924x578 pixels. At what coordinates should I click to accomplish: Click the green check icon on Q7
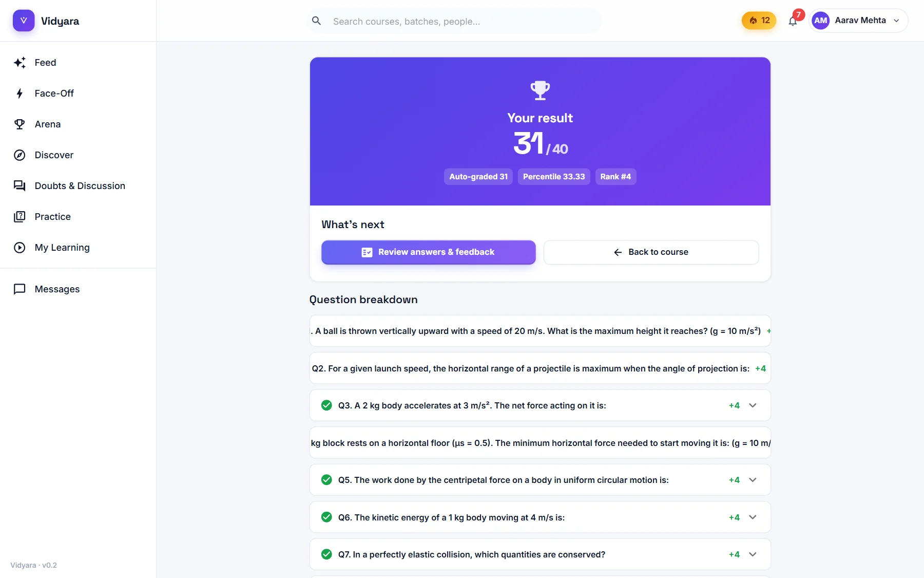[x=326, y=554]
